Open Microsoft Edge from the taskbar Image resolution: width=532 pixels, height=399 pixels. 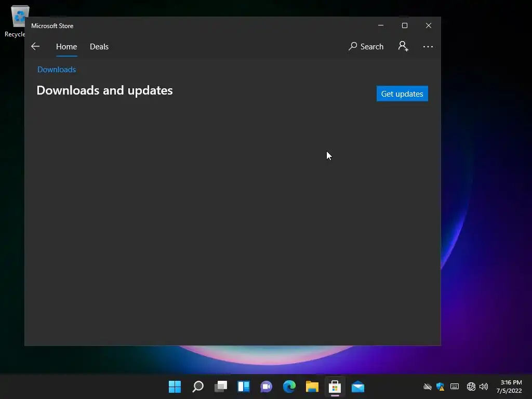[x=289, y=387]
